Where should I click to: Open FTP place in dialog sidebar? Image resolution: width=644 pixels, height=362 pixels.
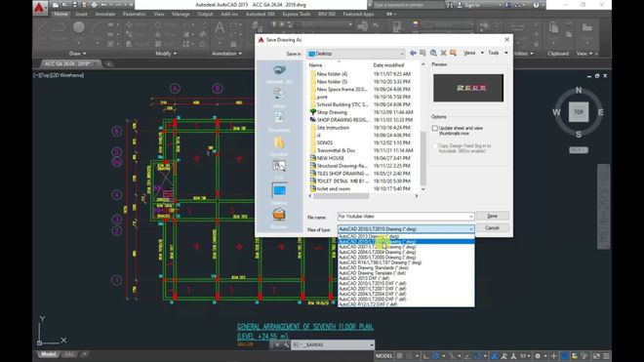coord(279,170)
